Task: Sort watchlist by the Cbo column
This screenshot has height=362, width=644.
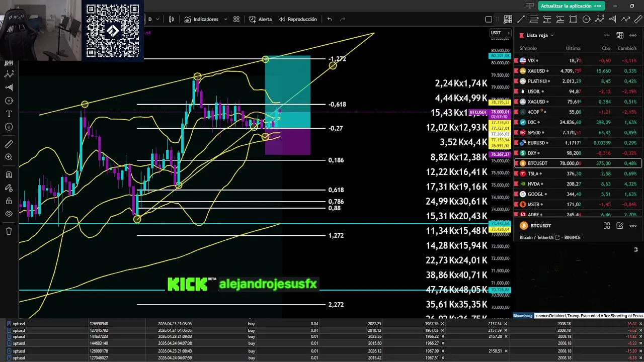Action: pos(606,48)
